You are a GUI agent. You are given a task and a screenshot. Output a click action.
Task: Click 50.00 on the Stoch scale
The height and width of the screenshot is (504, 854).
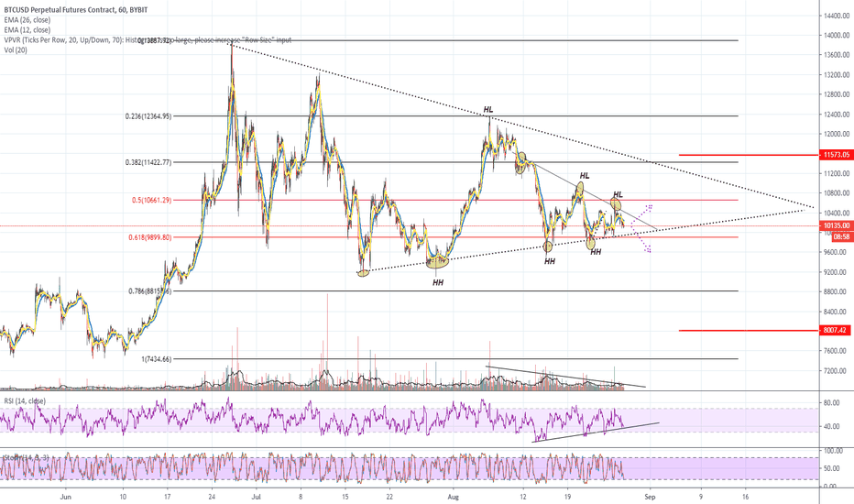832,468
